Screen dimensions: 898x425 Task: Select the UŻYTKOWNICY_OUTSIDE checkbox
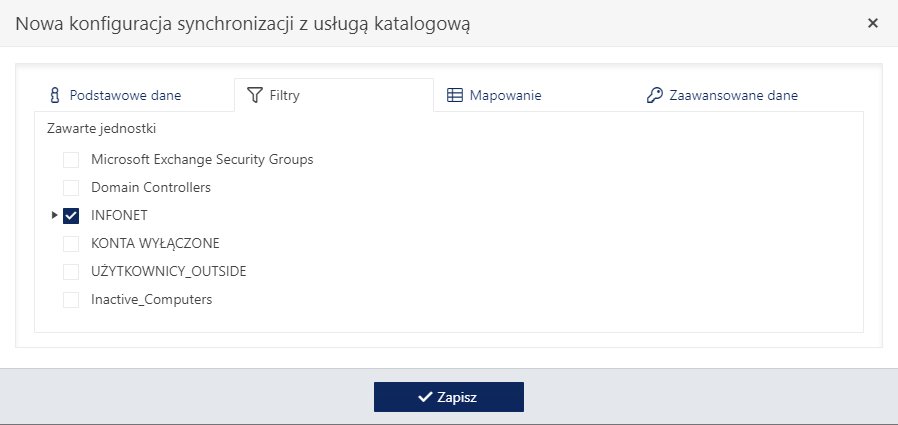[x=71, y=271]
